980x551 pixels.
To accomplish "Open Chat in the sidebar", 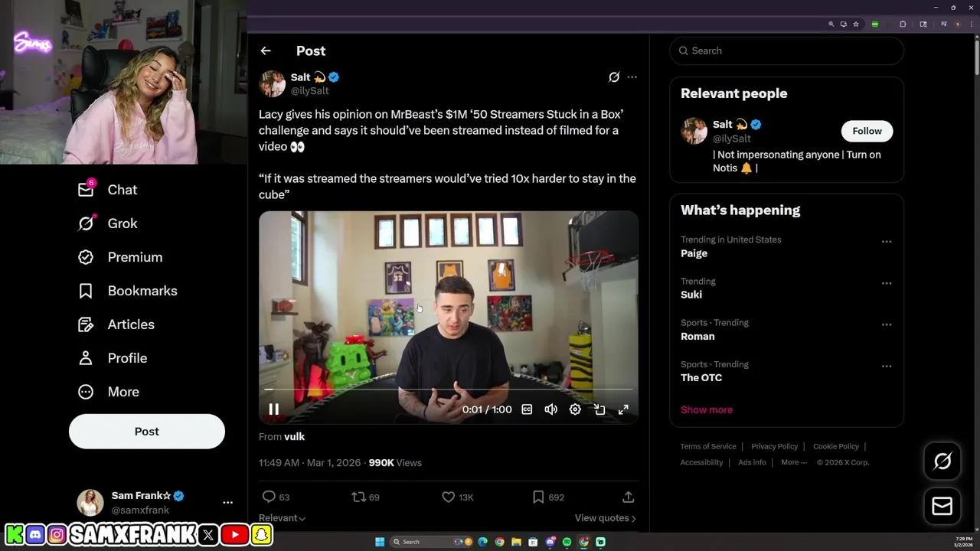I will point(108,190).
